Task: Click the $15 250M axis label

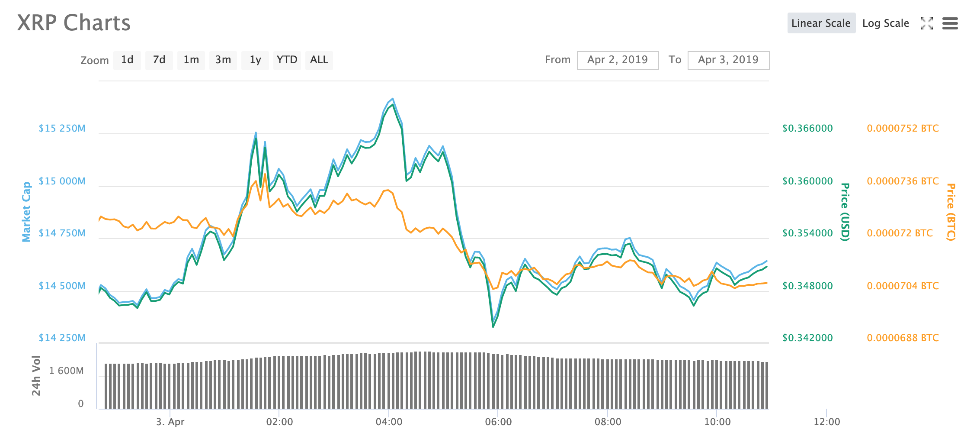Action: click(x=62, y=128)
